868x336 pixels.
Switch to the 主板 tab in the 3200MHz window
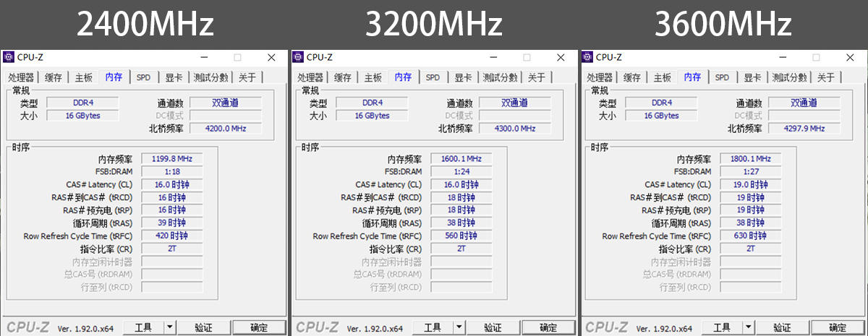(373, 77)
